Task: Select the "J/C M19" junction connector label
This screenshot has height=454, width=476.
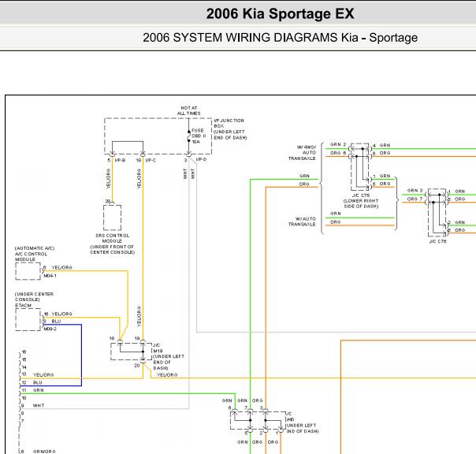Action: pos(158,348)
